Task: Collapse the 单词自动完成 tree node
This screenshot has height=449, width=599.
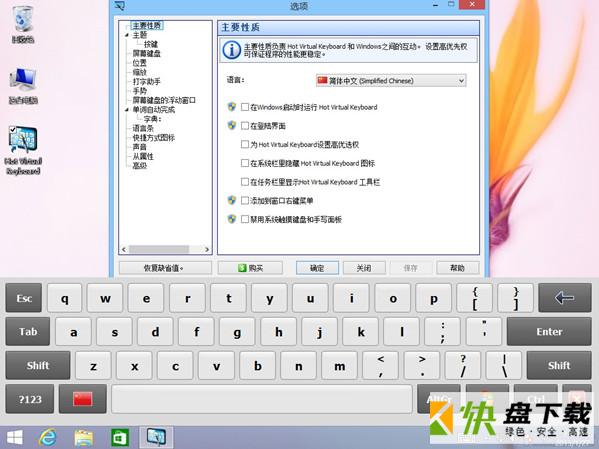Action: point(127,110)
